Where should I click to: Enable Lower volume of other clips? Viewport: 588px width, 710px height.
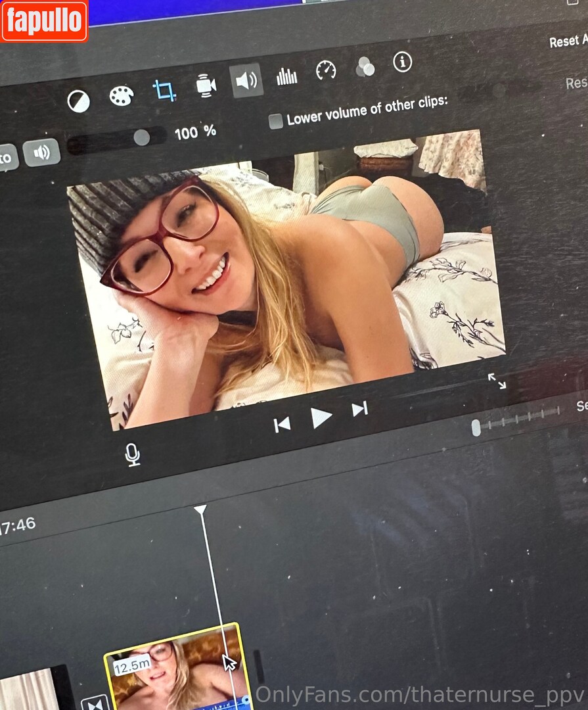(277, 121)
